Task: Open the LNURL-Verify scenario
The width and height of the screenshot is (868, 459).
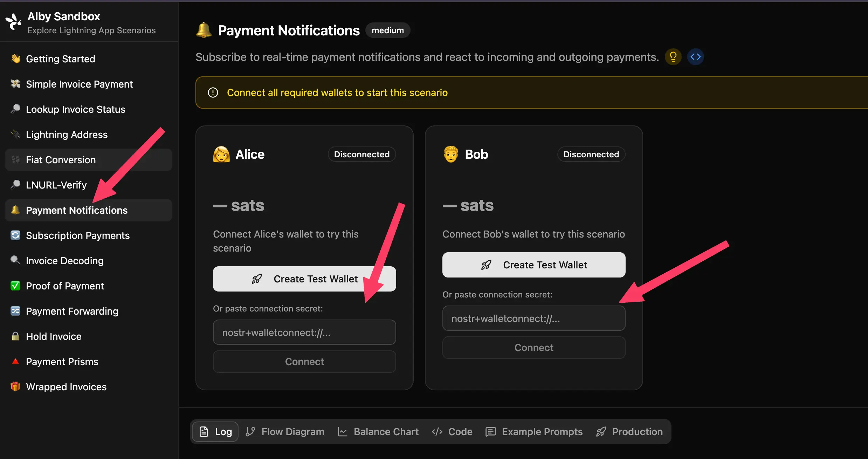Action: pos(56,185)
